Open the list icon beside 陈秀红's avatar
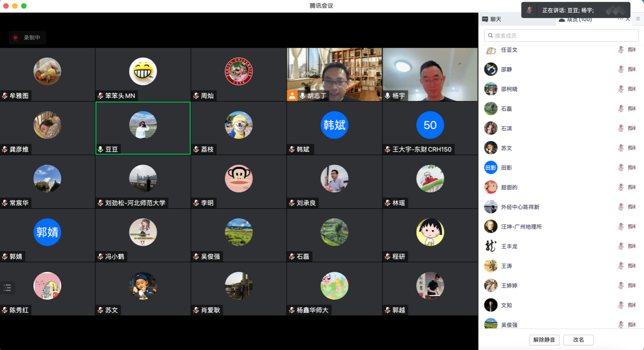Viewport: 644px width, 350px height. 8,288
